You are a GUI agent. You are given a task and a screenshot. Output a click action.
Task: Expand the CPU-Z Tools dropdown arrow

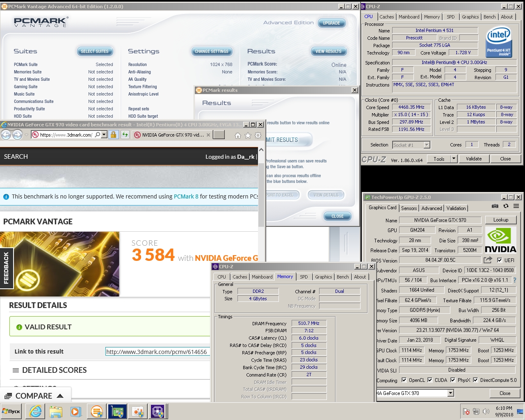point(454,159)
